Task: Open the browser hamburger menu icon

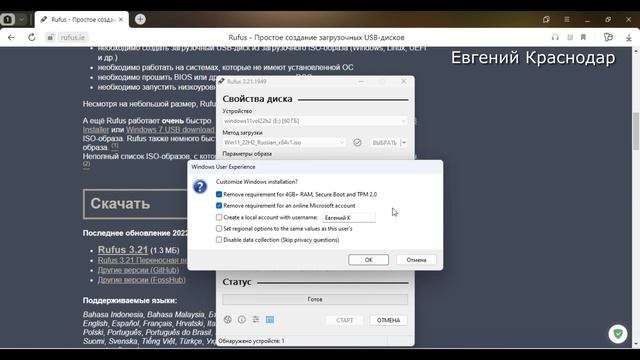Action: pyautogui.click(x=567, y=19)
